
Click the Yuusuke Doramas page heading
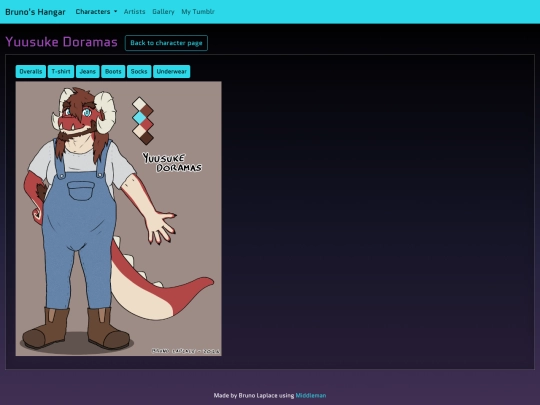62,42
